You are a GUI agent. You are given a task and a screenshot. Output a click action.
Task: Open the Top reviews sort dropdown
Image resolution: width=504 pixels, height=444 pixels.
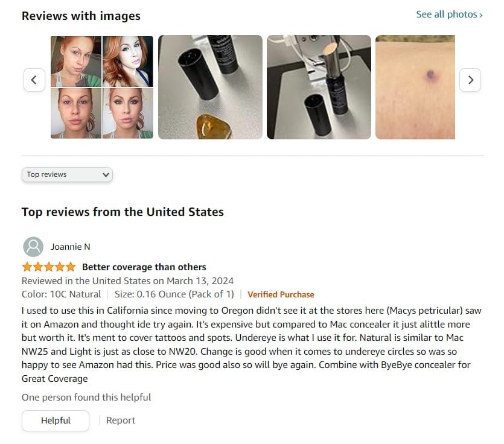[x=67, y=174]
